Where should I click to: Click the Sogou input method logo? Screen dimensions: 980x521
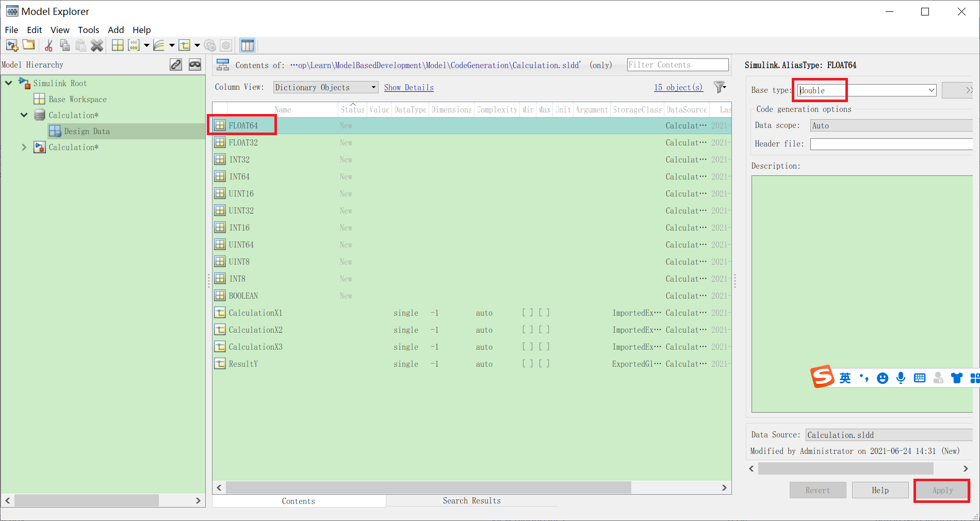click(822, 377)
